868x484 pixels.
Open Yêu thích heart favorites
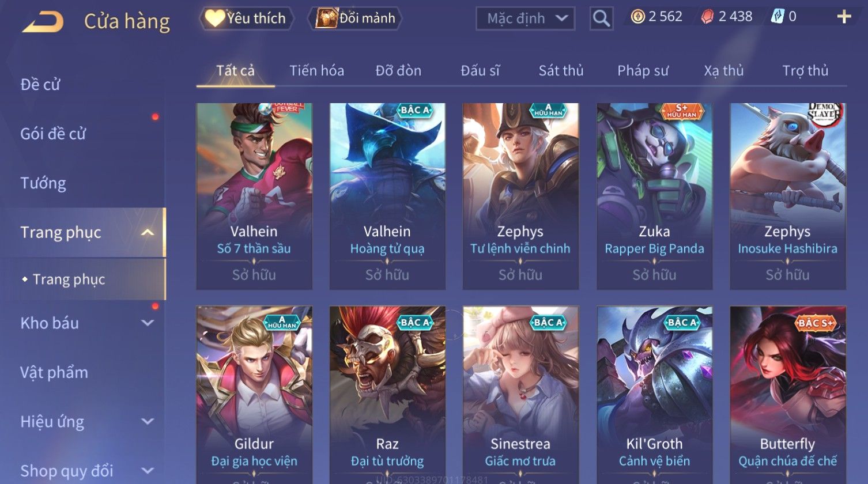tap(246, 18)
